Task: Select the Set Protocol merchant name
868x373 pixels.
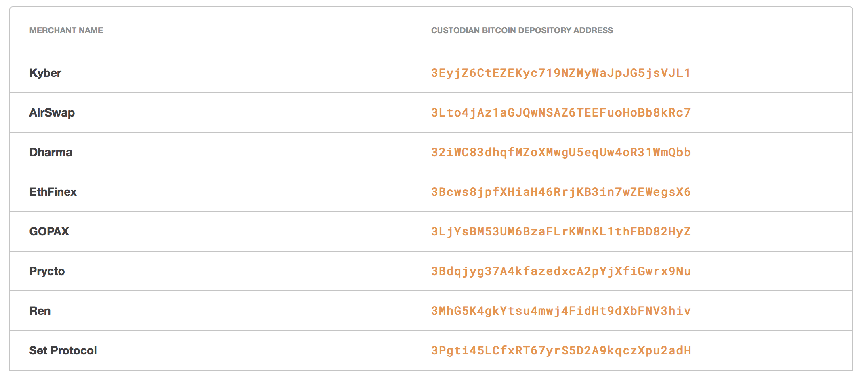Action: coord(63,350)
